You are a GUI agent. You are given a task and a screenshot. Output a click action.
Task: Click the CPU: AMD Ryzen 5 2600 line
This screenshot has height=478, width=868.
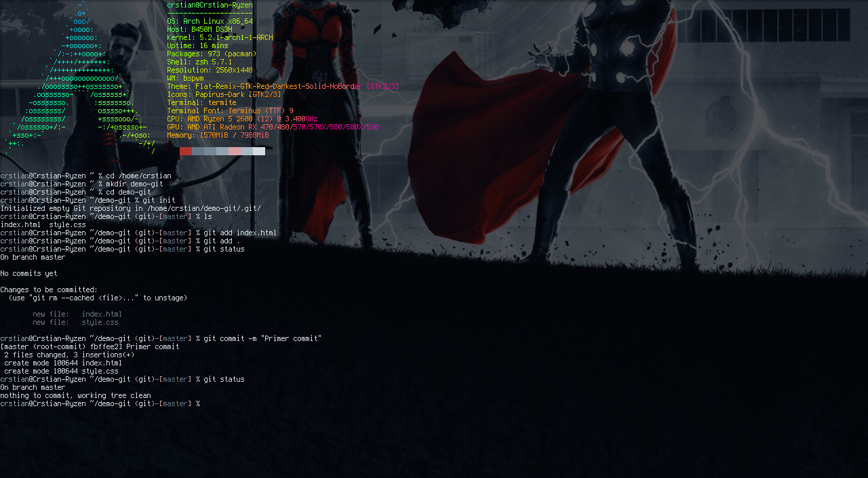coord(242,119)
